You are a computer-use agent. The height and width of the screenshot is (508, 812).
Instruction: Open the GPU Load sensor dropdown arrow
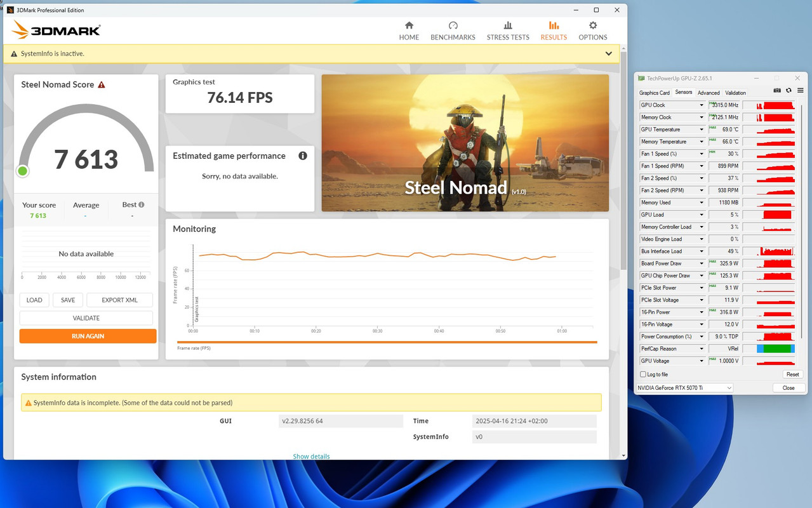tap(702, 215)
